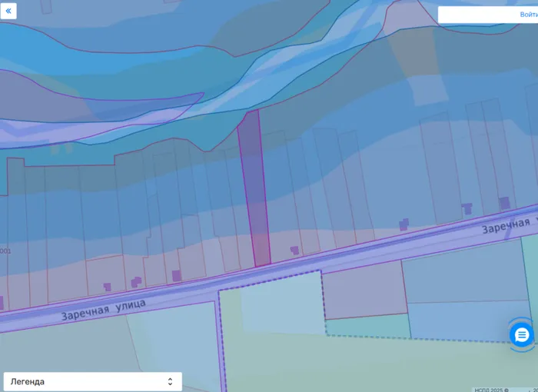
Task: Select the purple building above left Заречная label
Action: pyautogui.click(x=176, y=275)
